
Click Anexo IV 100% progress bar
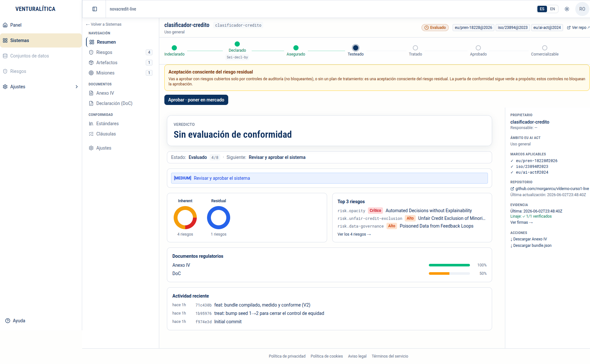(449, 265)
